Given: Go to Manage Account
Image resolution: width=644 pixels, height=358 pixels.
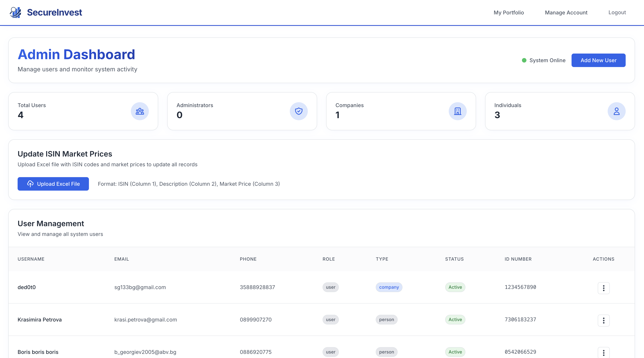Looking at the screenshot, I should coord(566,13).
